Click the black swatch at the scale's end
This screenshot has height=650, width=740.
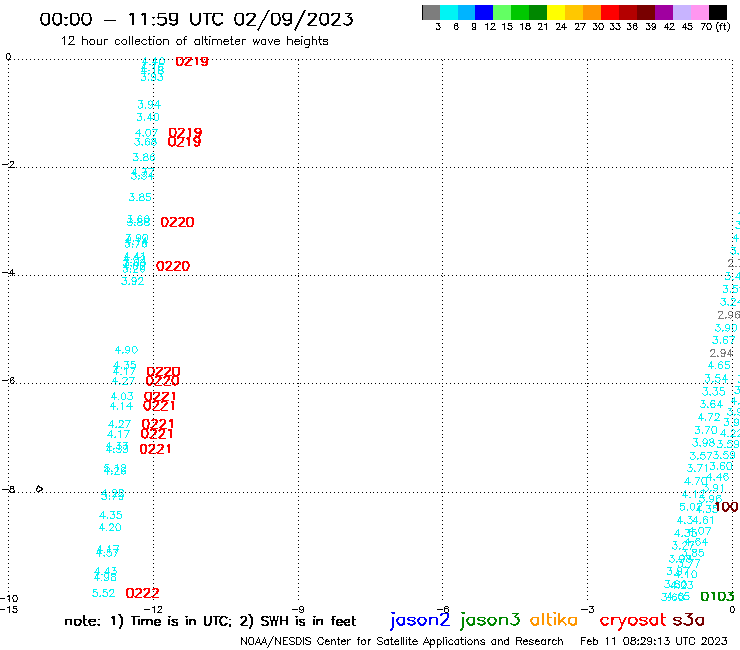coord(718,12)
